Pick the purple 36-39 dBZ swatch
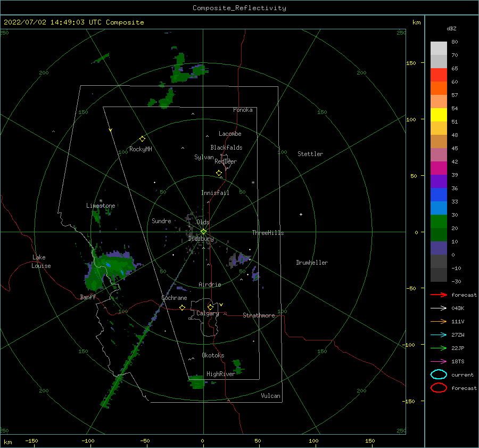This screenshot has height=448, width=479. (439, 182)
